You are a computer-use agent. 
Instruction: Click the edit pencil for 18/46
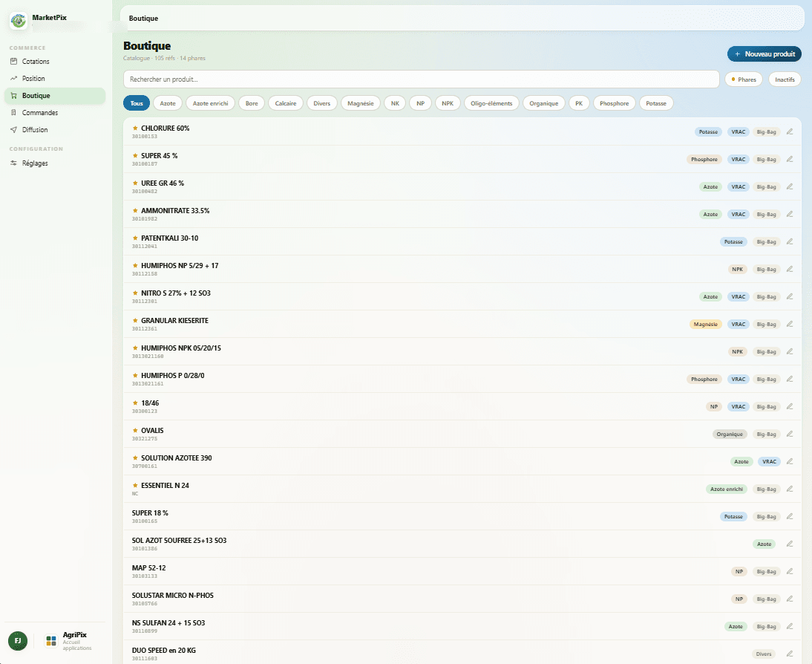pyautogui.click(x=790, y=406)
